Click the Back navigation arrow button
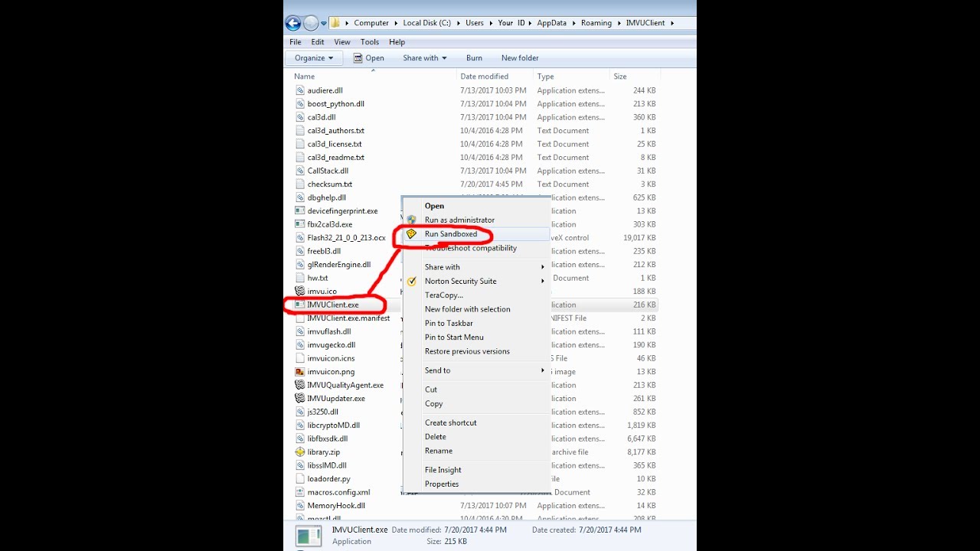This screenshot has width=980, height=551. point(292,23)
